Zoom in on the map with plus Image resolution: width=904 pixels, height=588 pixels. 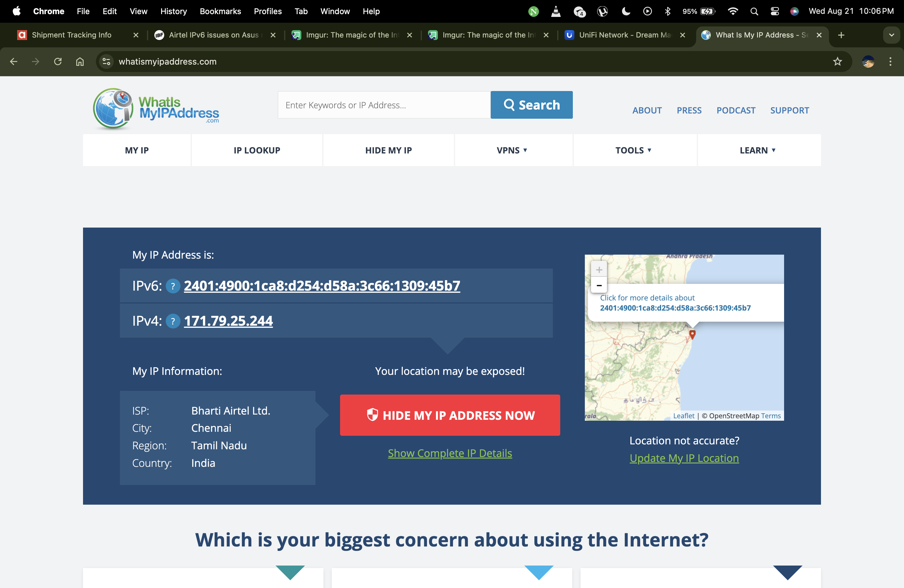click(599, 270)
